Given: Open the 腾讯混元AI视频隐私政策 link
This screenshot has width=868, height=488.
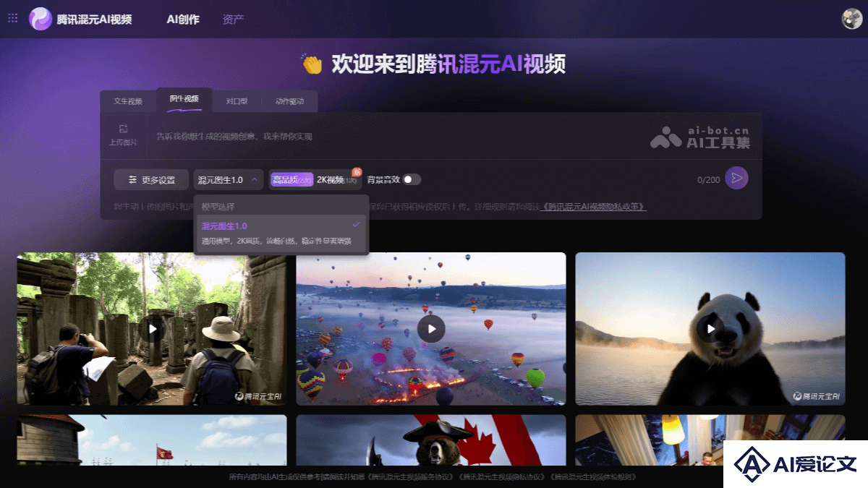Looking at the screenshot, I should point(593,207).
